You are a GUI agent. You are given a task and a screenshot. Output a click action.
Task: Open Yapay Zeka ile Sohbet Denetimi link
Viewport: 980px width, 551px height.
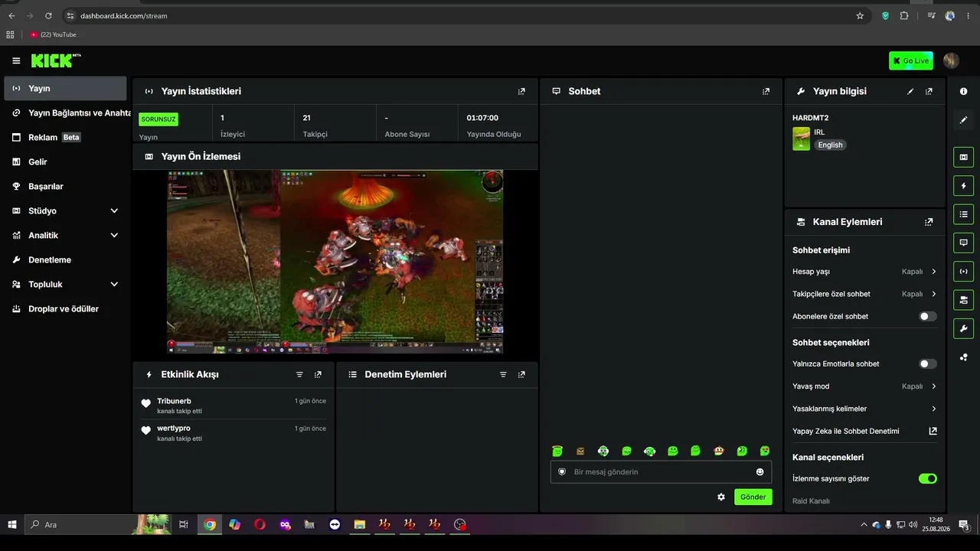click(x=864, y=431)
